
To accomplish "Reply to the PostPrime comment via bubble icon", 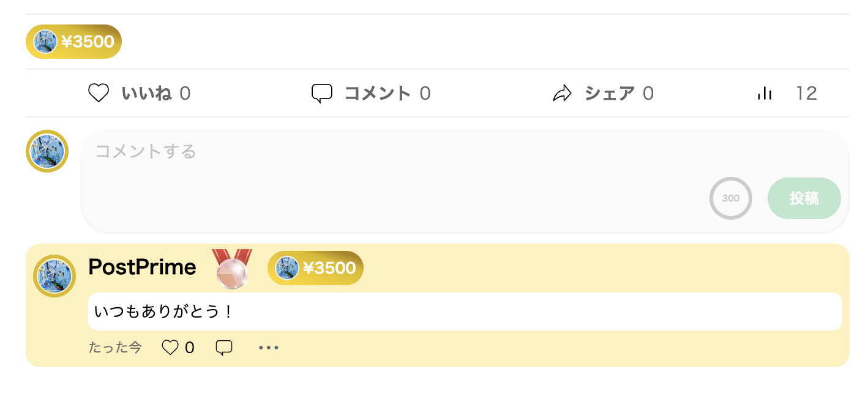I will coord(224,348).
